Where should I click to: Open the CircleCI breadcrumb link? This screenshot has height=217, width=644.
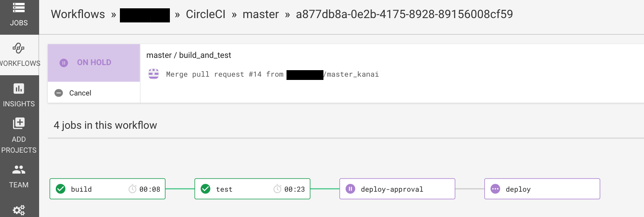tap(205, 14)
